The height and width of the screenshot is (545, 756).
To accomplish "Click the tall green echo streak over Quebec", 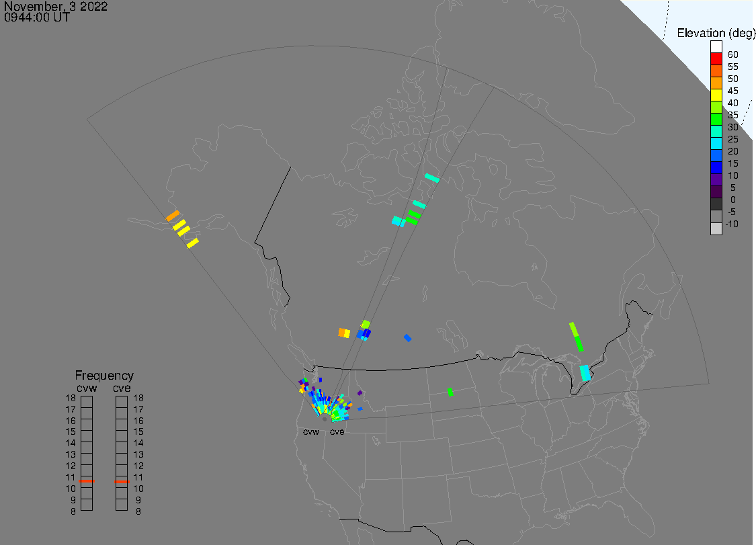I will pos(576,337).
